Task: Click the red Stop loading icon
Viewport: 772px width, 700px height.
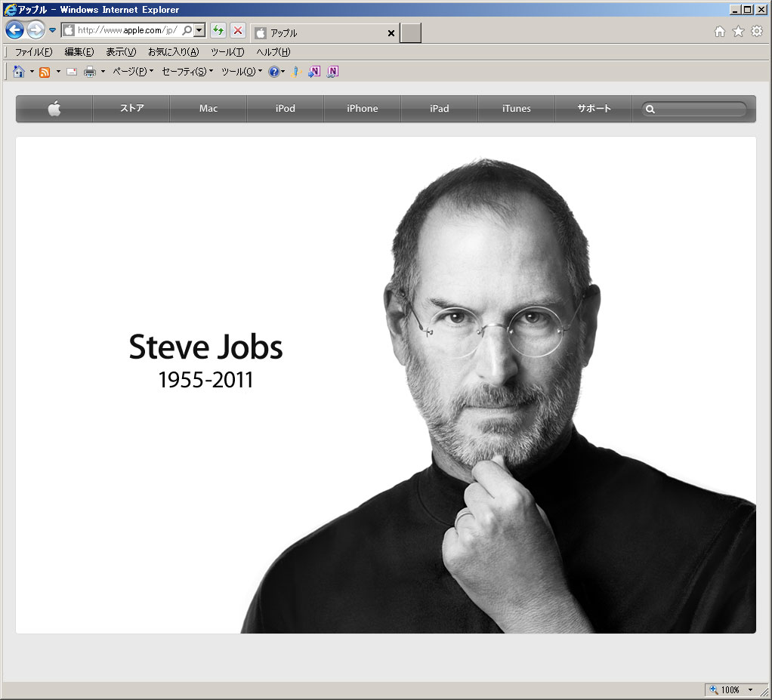Action: coord(238,30)
